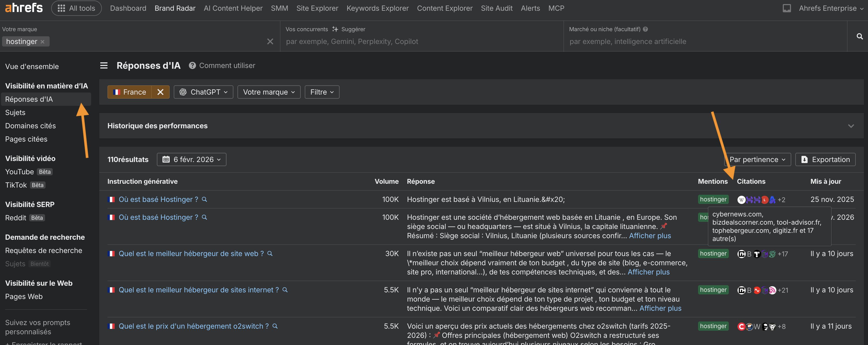This screenshot has width=868, height=345.
Task: Click the Exportation button
Action: 825,159
